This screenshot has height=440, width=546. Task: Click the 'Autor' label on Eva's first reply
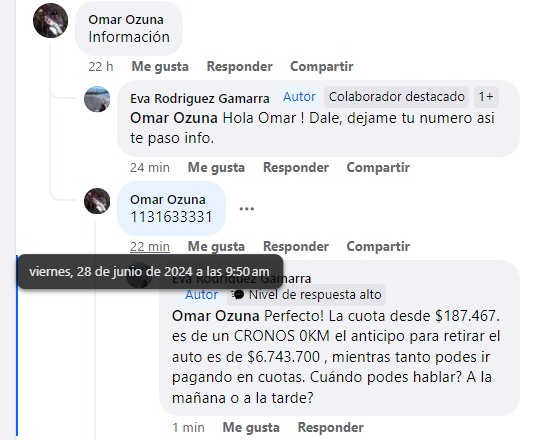click(x=299, y=97)
